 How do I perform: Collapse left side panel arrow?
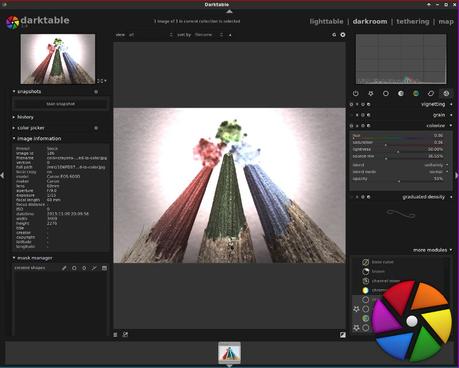pyautogui.click(x=2, y=175)
